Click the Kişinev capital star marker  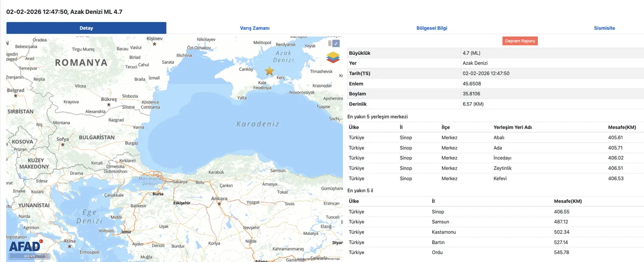pos(154,44)
